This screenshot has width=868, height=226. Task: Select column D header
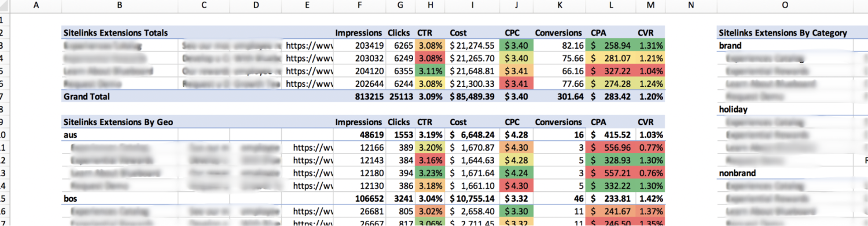256,5
